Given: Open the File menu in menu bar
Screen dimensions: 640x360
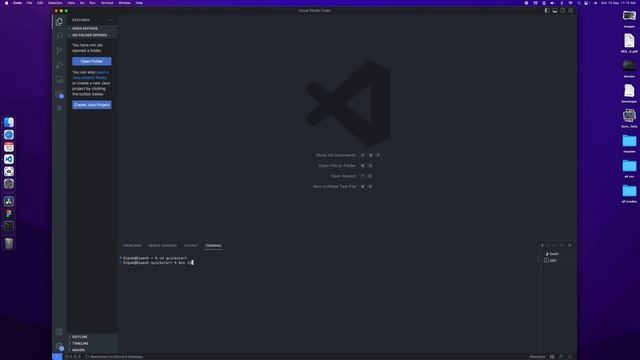Looking at the screenshot, I should (x=29, y=3).
